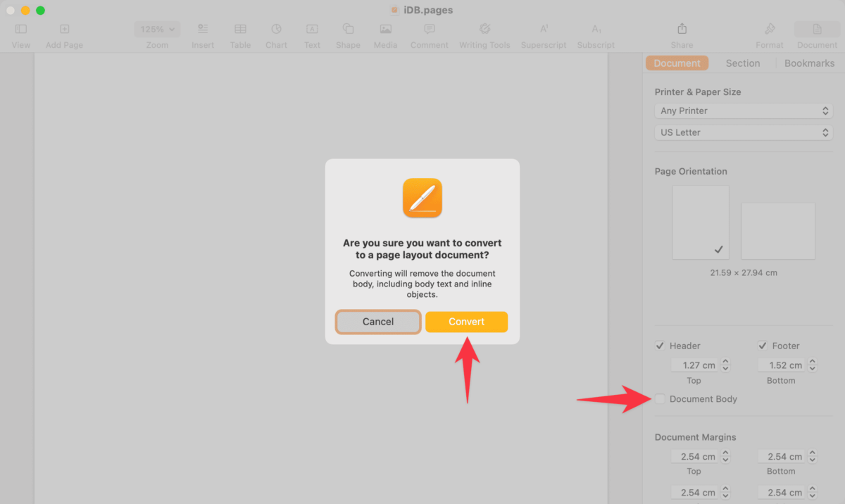The width and height of the screenshot is (845, 504).
Task: Adjust the Header Top distance stepper
Action: pyautogui.click(x=726, y=365)
